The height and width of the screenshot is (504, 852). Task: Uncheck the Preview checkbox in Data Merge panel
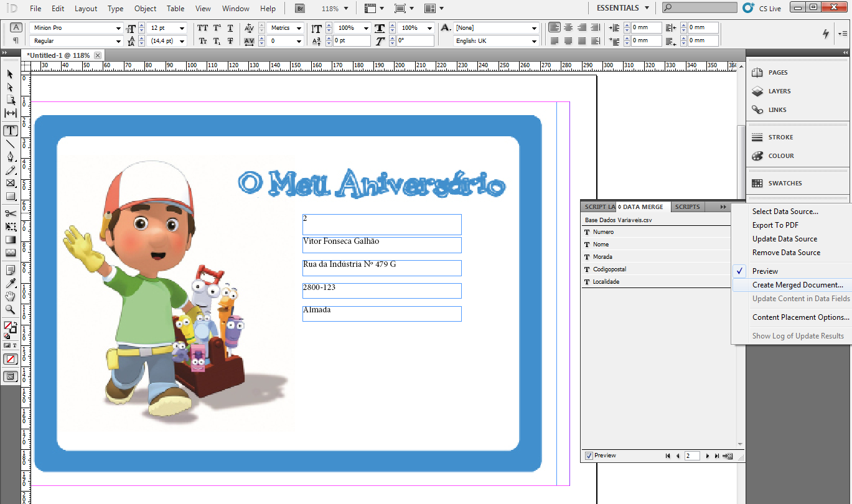point(589,455)
